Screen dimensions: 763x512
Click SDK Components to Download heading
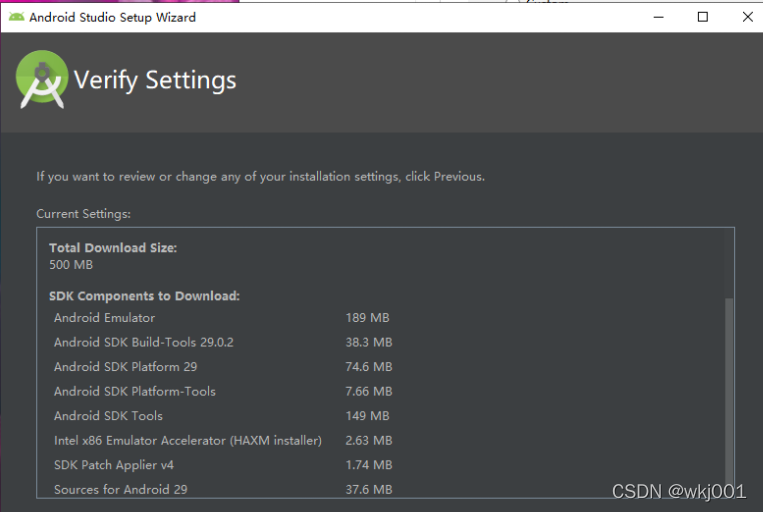144,296
